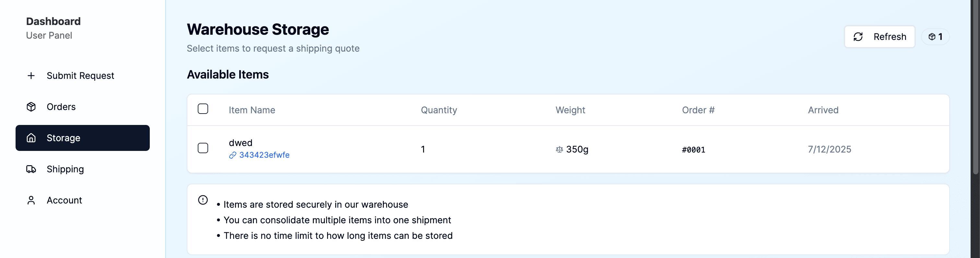Click the info circle icon in the notice box
The image size is (980, 258).
[x=202, y=200]
